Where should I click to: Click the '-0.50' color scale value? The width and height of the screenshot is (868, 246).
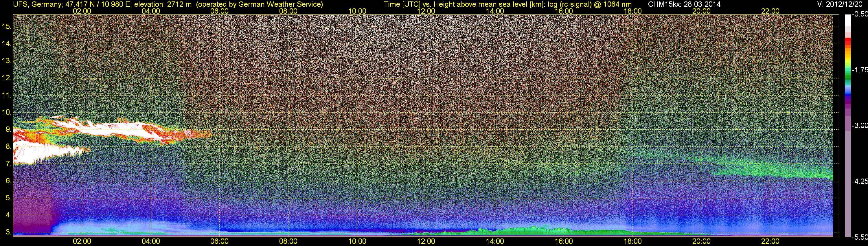(860, 14)
